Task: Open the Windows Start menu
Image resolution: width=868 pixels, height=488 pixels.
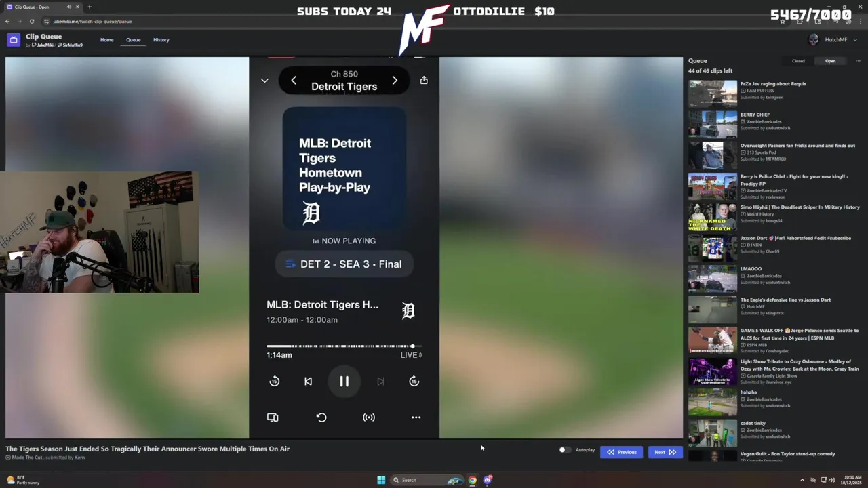Action: 381,480
